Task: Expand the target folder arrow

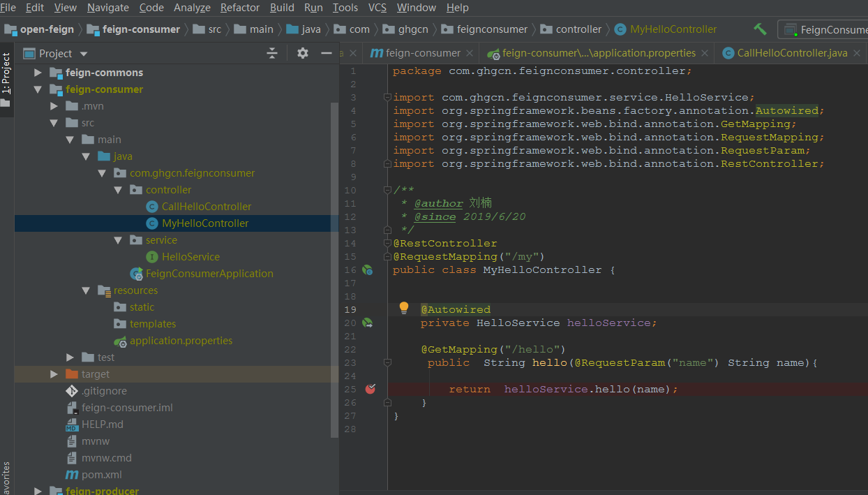Action: 54,374
